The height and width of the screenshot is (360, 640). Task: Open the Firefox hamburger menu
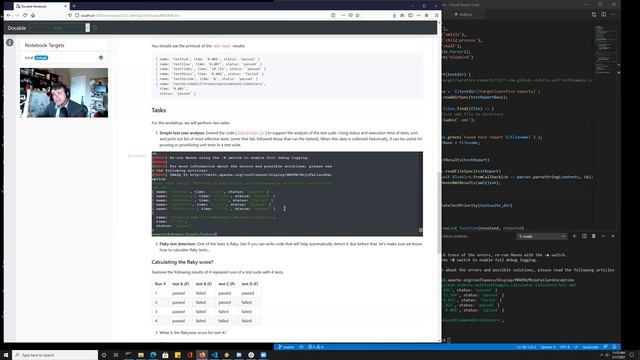click(436, 15)
